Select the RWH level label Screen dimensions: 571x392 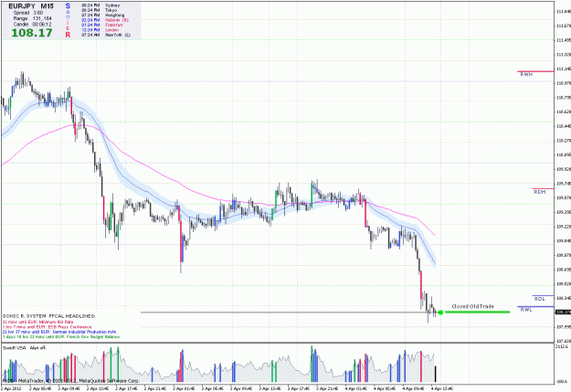(x=526, y=74)
